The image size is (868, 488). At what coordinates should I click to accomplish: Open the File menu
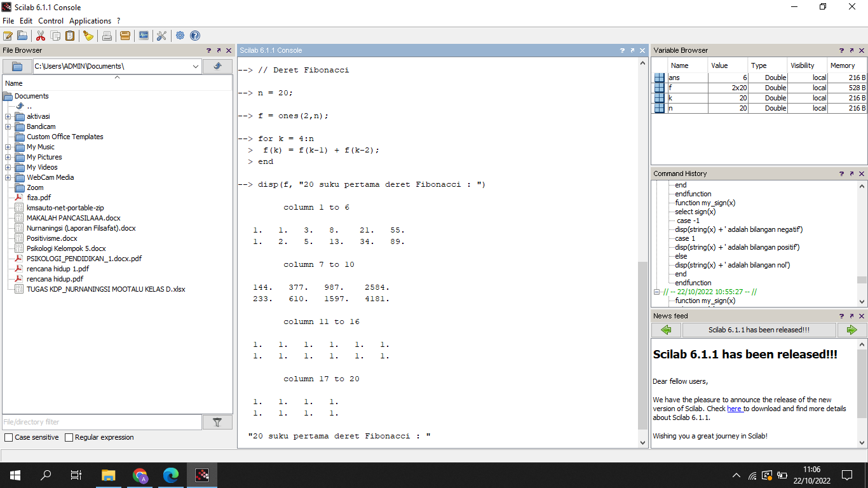[8, 21]
